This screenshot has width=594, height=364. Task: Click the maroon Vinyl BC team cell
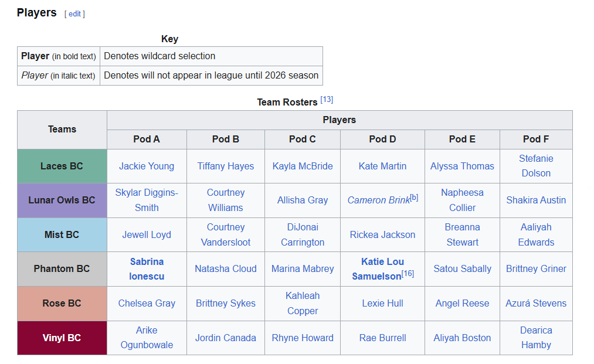coord(62,338)
